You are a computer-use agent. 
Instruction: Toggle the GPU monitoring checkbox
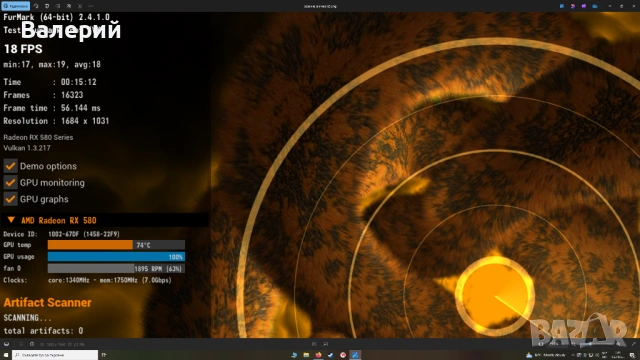pyautogui.click(x=10, y=182)
